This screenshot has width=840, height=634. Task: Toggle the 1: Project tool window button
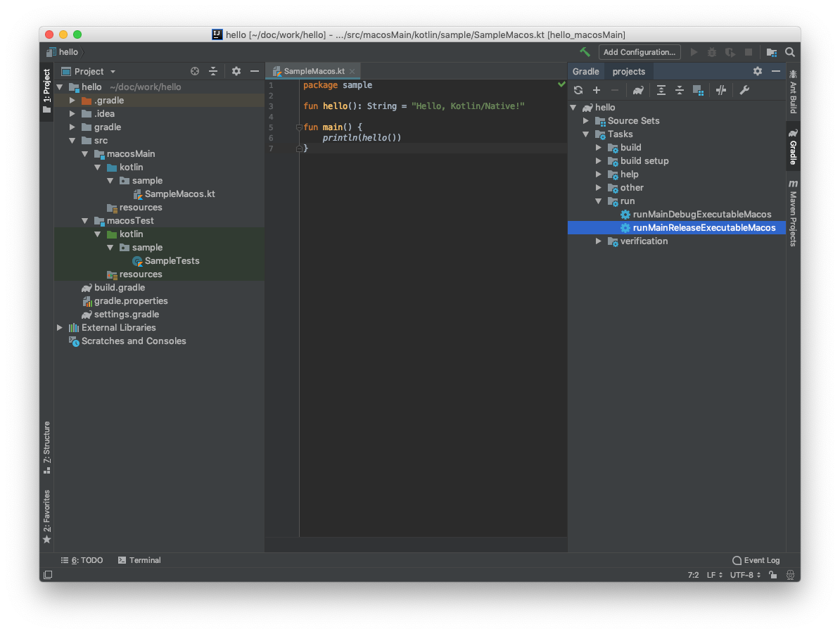pos(46,91)
